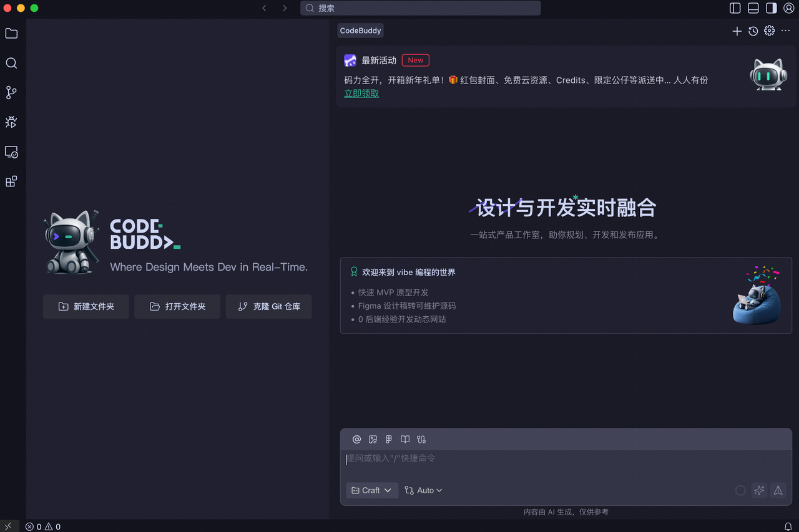Click the 立即领取 link
The height and width of the screenshot is (532, 799).
361,94
